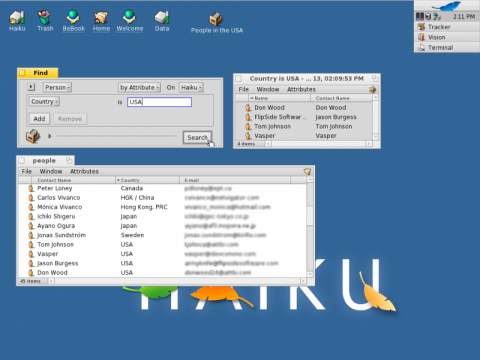Select Hong Kong, PRC country cell

coord(144,207)
